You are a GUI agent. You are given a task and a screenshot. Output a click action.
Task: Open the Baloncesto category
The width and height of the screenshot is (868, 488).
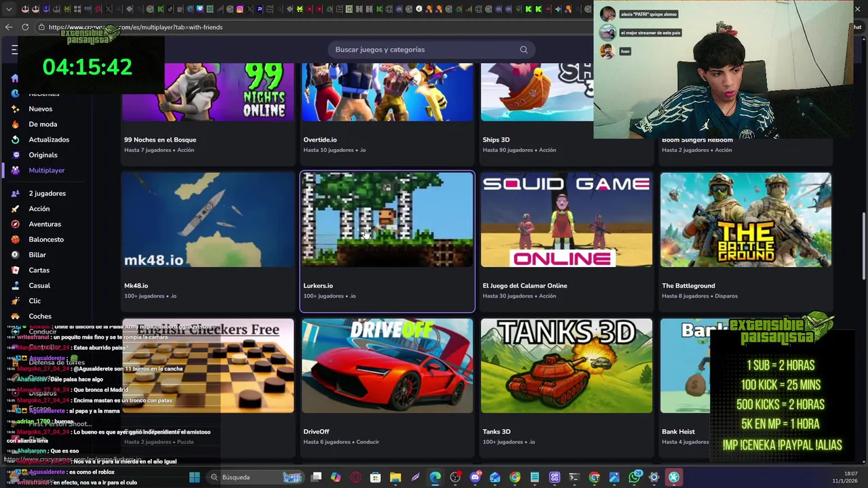46,239
